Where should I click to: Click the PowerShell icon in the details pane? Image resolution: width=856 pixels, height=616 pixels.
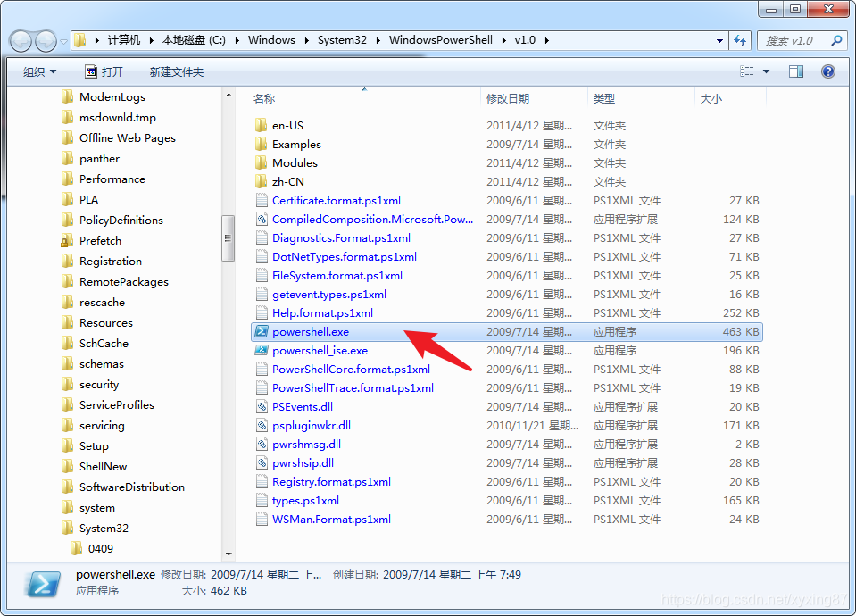[40, 585]
